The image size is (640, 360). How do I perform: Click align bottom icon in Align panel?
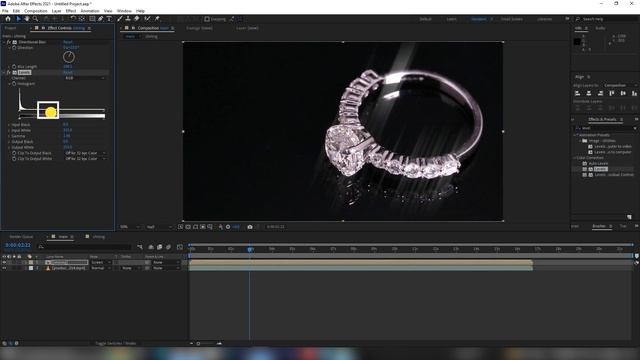pos(634,93)
